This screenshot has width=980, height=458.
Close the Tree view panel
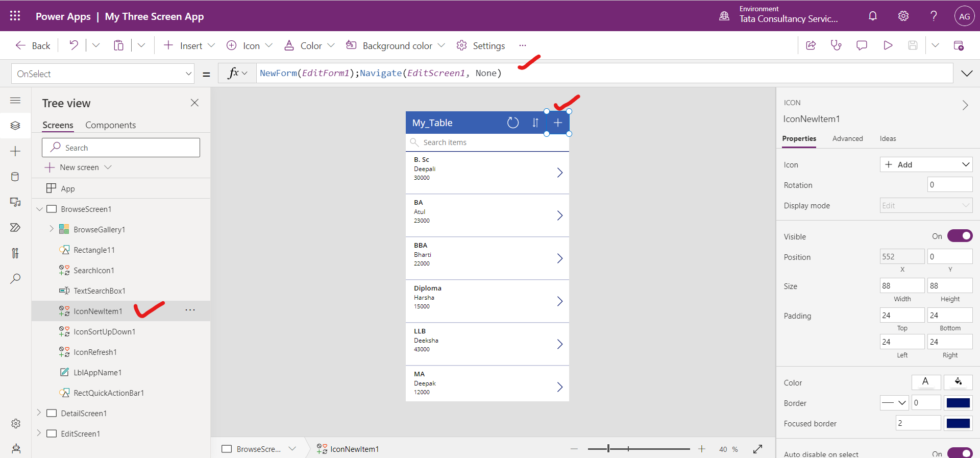pyautogui.click(x=194, y=103)
